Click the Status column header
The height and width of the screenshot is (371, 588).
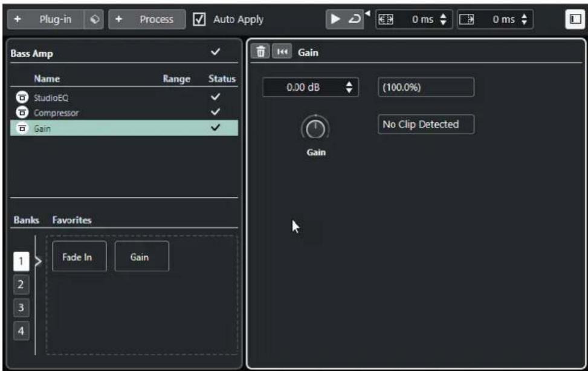pos(222,79)
